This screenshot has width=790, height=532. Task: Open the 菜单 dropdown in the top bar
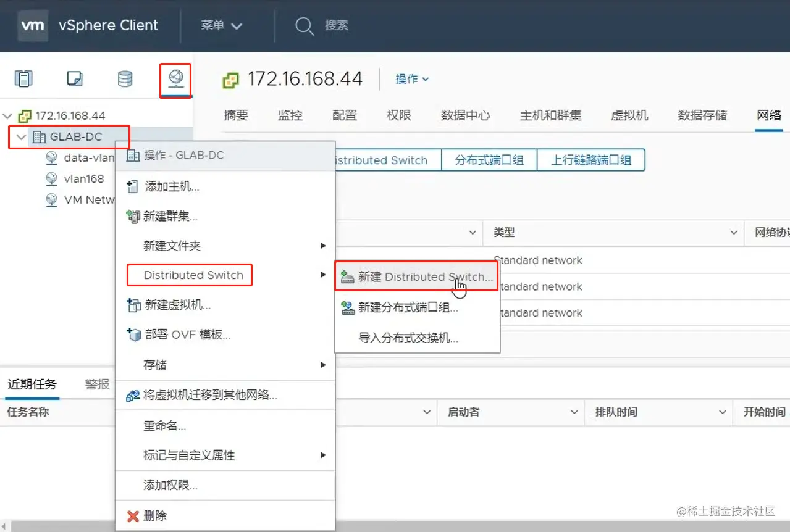coord(221,26)
